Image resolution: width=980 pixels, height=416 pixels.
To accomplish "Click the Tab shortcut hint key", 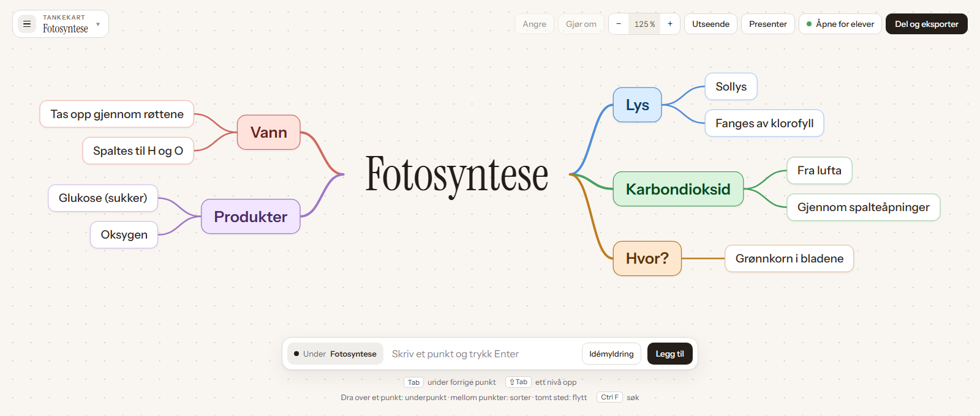I will [x=414, y=382].
